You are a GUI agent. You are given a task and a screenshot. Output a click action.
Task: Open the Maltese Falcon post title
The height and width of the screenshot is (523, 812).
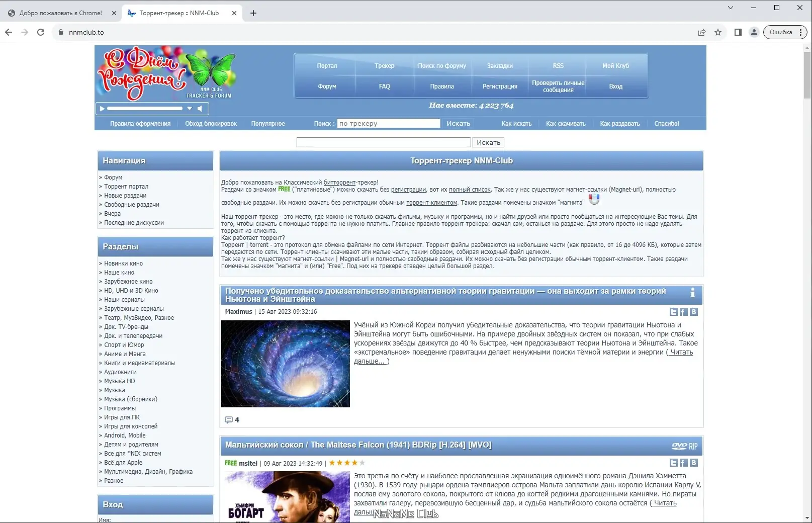pyautogui.click(x=358, y=445)
